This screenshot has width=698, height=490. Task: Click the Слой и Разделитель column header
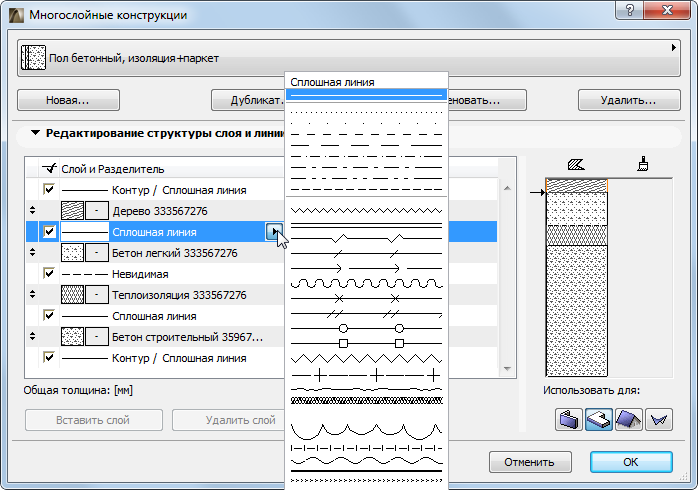[113, 169]
